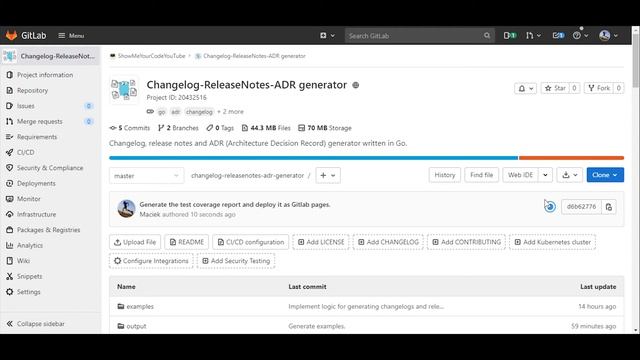Click the search magnifier icon

pyautogui.click(x=487, y=36)
